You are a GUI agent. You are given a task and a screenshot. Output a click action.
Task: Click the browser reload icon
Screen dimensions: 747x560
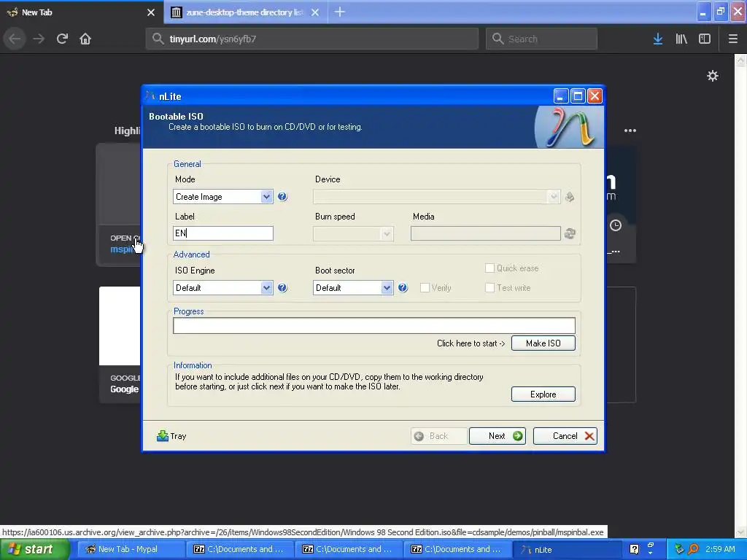[x=62, y=39]
